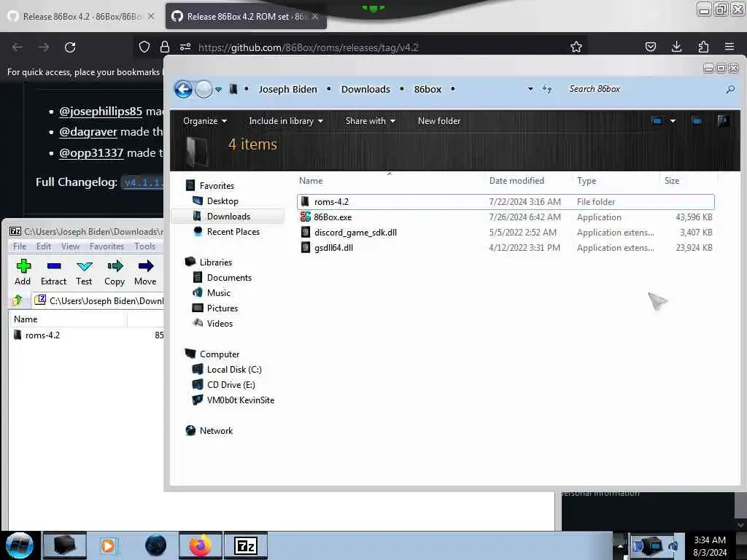Click the 7-Zip Copy button

(115, 273)
